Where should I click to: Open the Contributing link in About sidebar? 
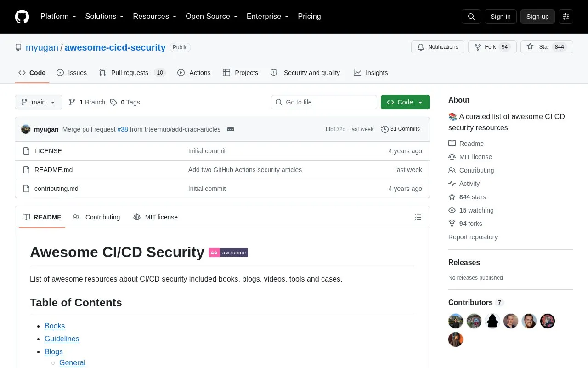pos(471,170)
